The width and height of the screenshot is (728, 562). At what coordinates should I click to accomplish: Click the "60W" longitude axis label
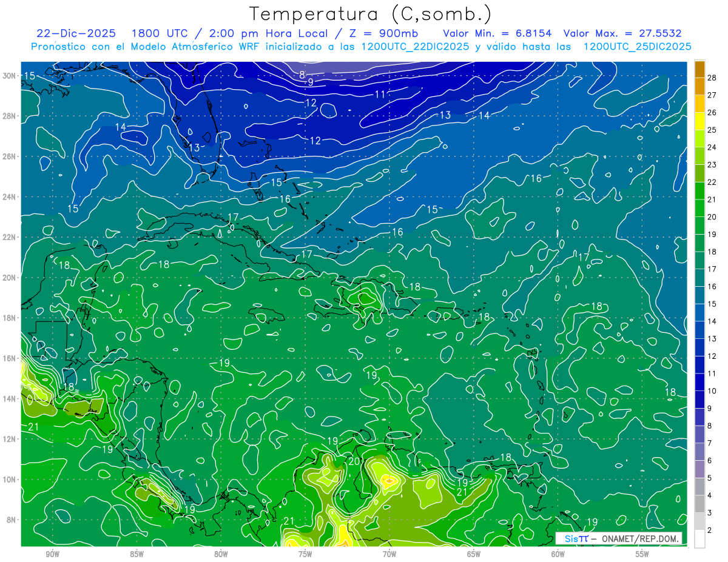558,555
